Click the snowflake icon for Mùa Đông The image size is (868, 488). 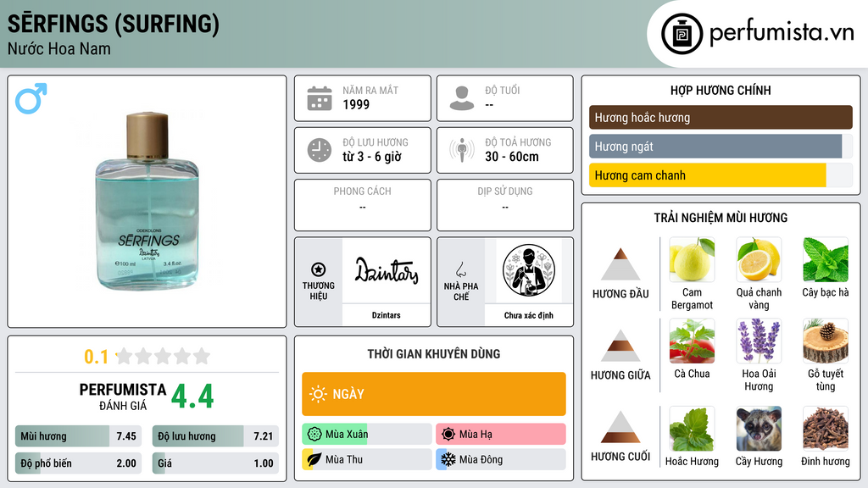[448, 459]
